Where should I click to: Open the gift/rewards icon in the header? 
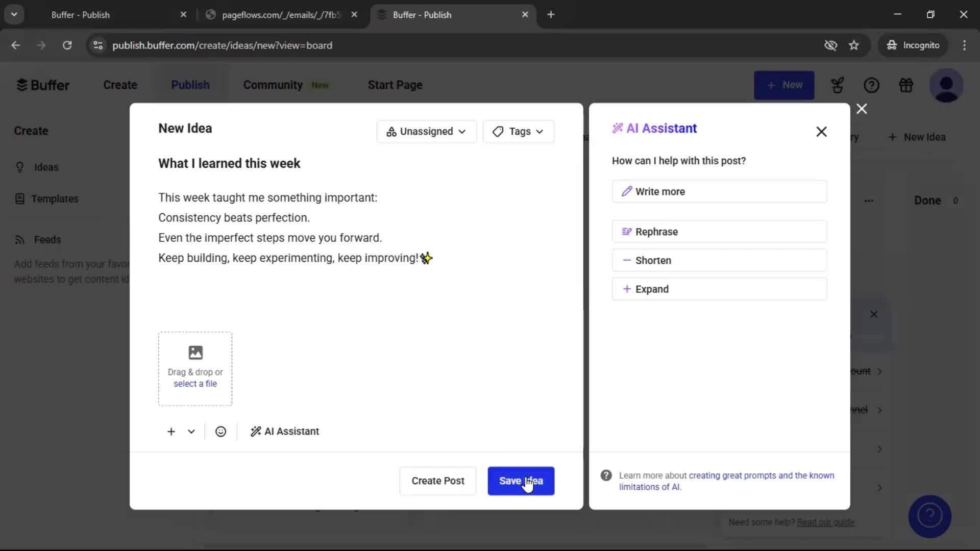click(x=906, y=85)
